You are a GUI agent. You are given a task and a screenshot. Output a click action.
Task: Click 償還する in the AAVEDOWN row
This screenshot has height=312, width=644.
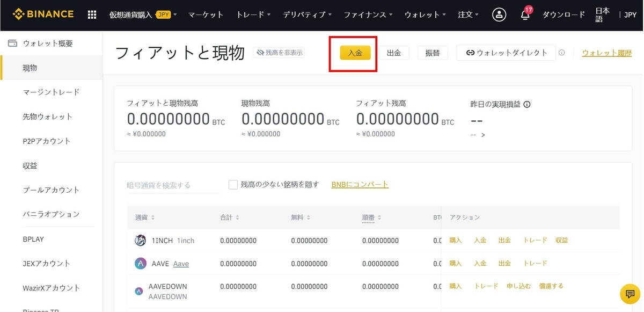coord(552,286)
